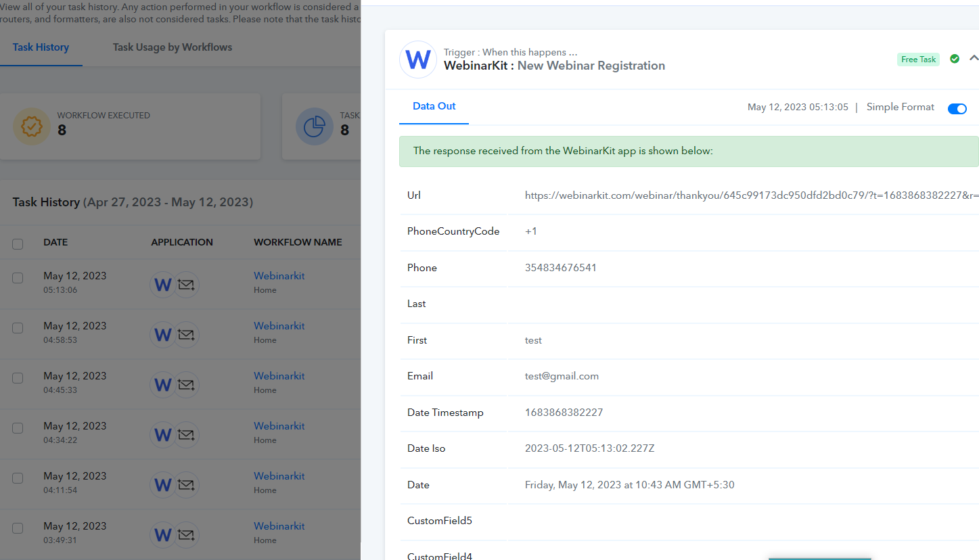The height and width of the screenshot is (560, 979).
Task: Click WebinarKit app icon in 04:58:53 row
Action: pos(162,335)
